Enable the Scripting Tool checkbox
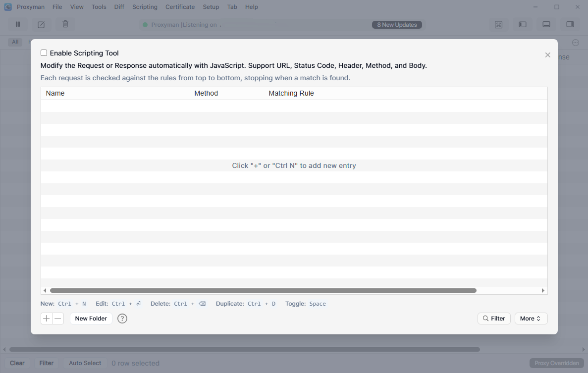This screenshot has height=373, width=588. [44, 53]
